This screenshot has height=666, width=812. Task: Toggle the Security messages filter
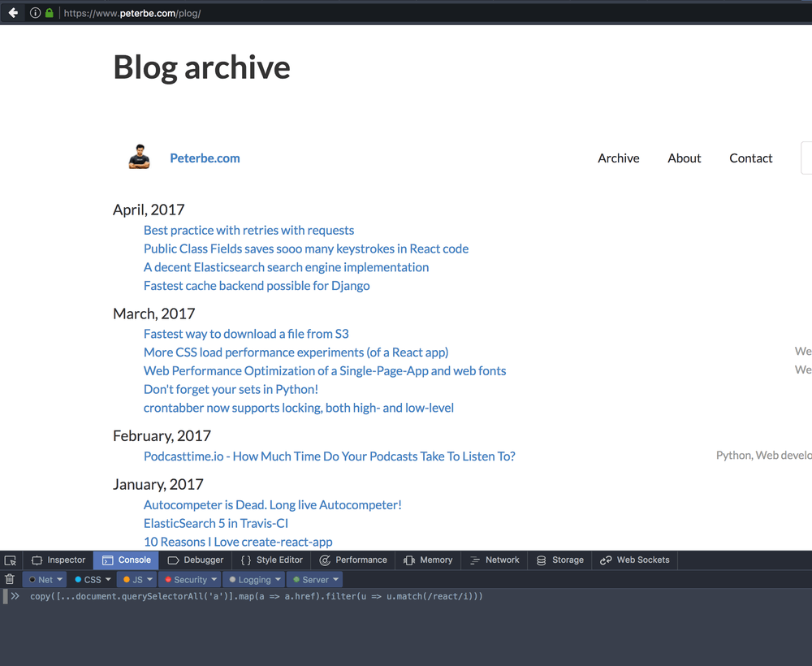189,578
